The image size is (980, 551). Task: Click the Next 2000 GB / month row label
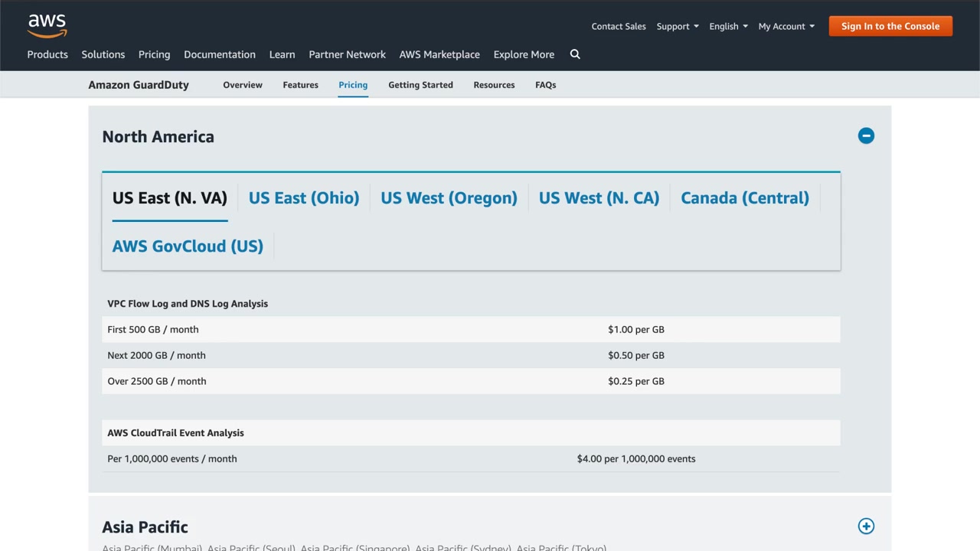click(x=156, y=356)
